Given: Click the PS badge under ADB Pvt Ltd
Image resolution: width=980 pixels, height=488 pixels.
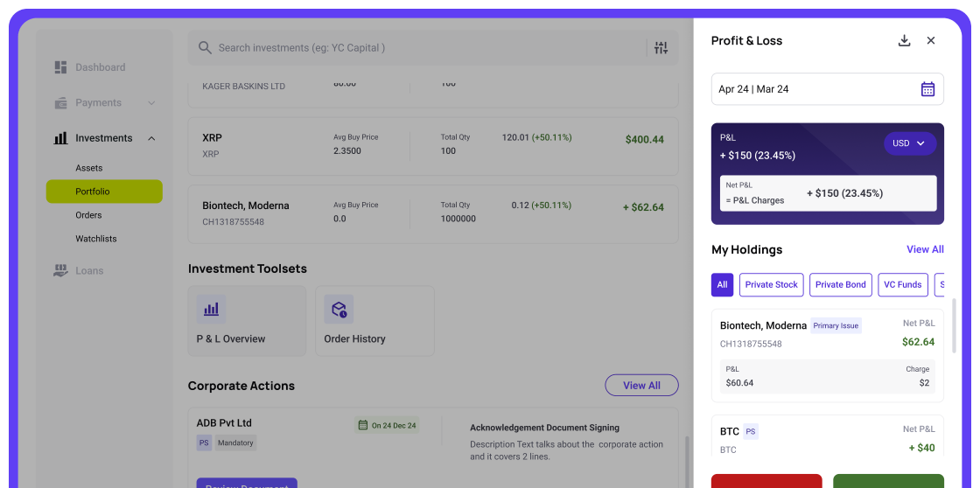Looking at the screenshot, I should coord(205,443).
